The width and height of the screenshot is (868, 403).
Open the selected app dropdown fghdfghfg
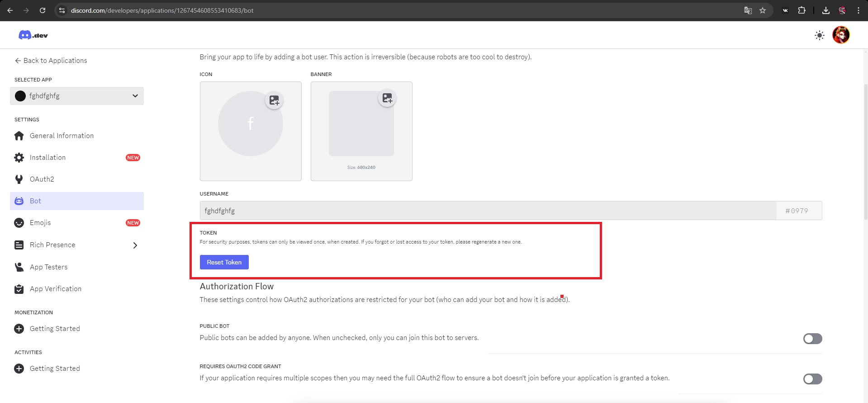[x=77, y=96]
